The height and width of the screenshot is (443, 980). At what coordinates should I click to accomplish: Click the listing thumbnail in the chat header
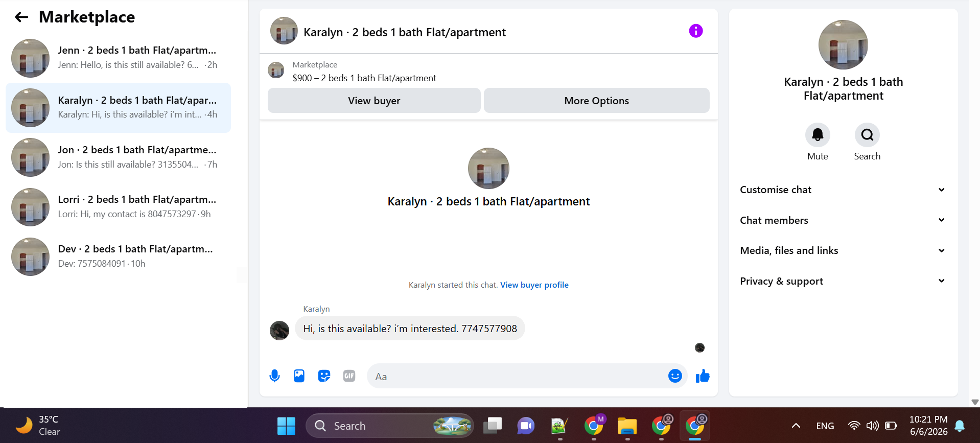pyautogui.click(x=284, y=31)
